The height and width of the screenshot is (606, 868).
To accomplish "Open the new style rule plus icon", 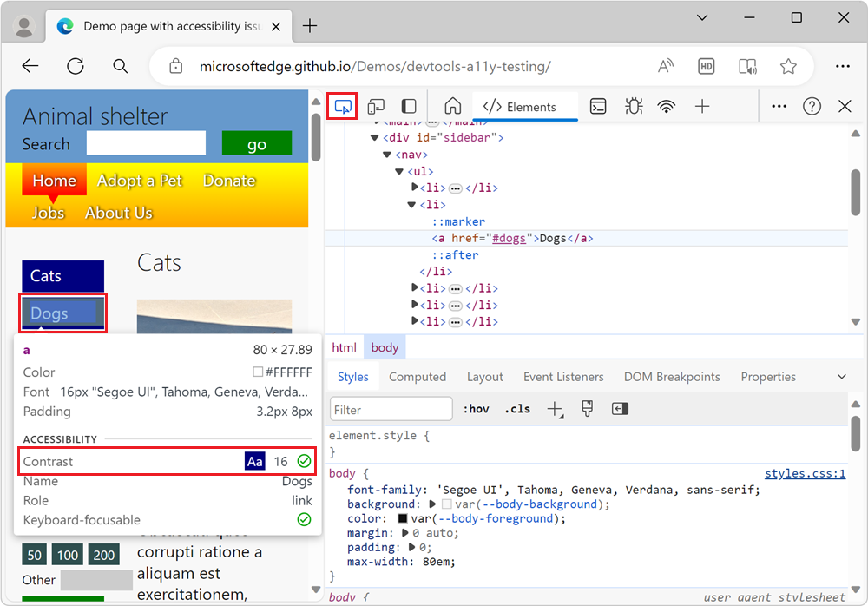I will pos(556,408).
